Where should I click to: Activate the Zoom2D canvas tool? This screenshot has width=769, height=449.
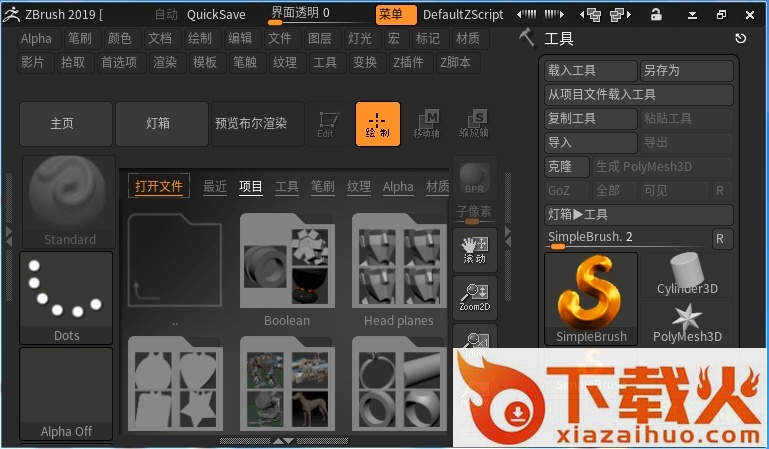click(x=474, y=296)
